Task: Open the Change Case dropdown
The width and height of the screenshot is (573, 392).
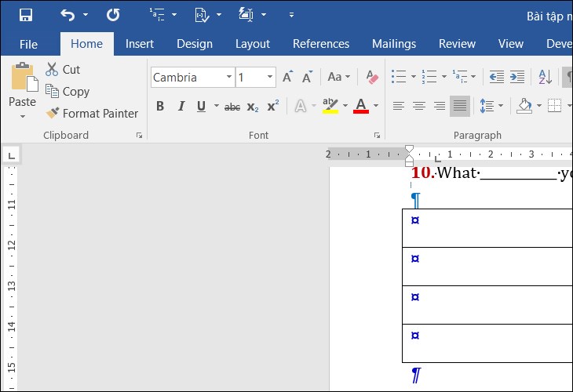Action: [x=339, y=77]
